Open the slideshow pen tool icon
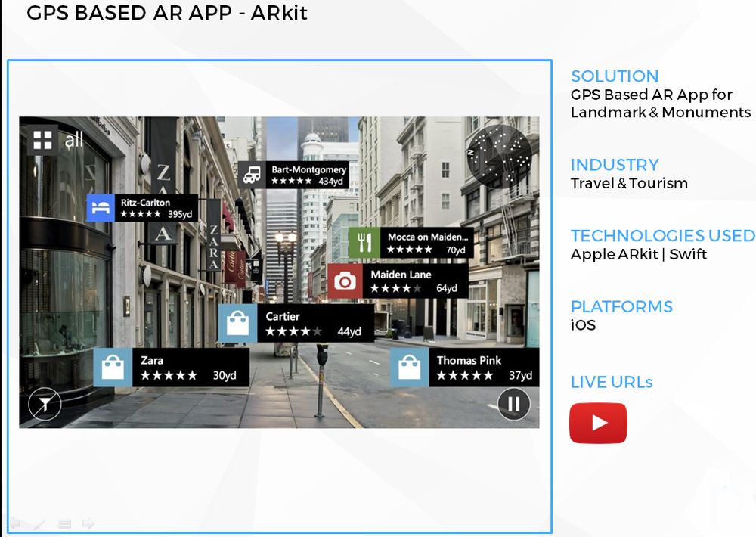 39,523
